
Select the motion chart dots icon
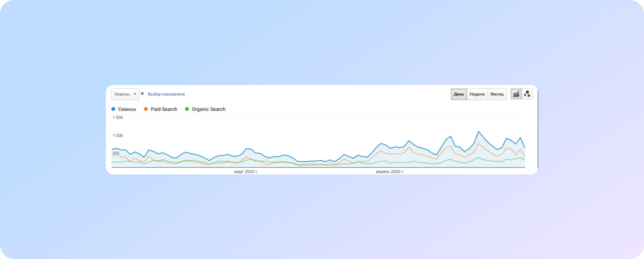[527, 94]
